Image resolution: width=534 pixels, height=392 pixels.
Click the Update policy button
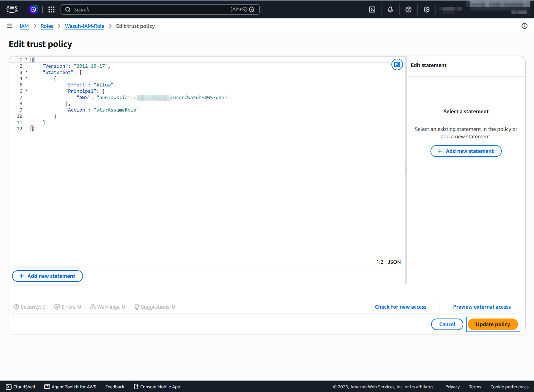[493, 324]
